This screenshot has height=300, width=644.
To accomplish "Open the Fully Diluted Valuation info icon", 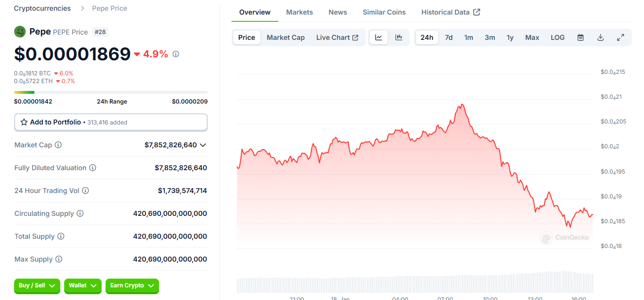I will point(92,168).
